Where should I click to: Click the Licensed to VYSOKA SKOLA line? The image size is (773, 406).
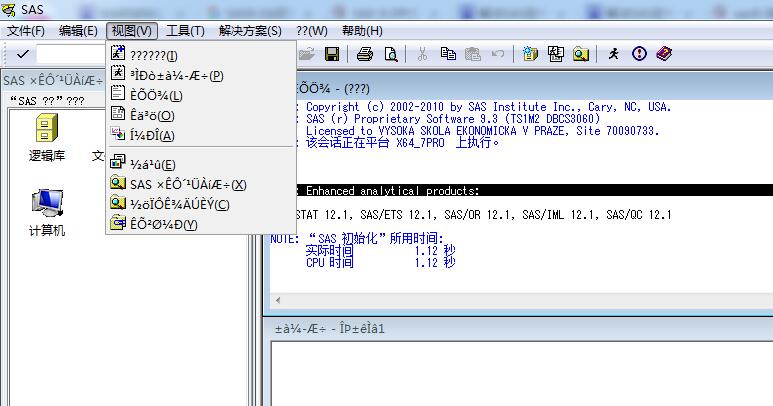point(482,131)
